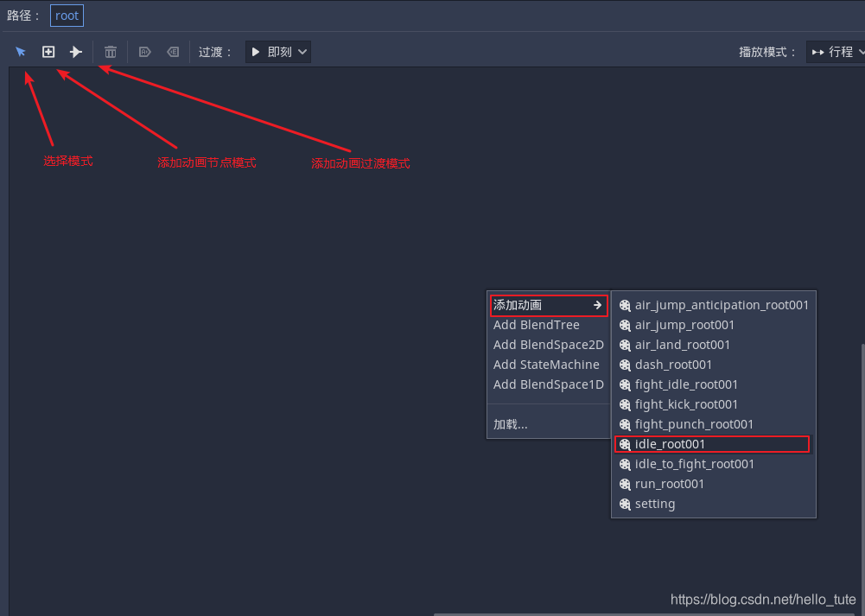This screenshot has width=865, height=616.
Task: Click the 行程 travel mode icon
Action: [818, 53]
